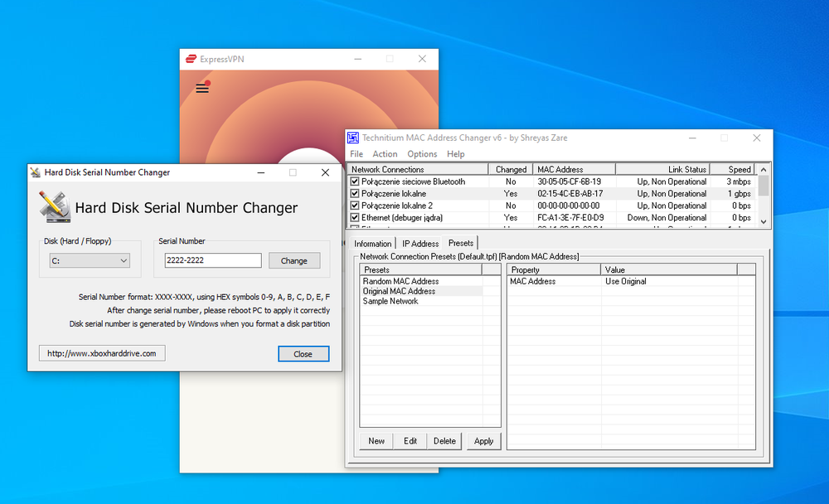Click MAC address 30-05-05-CF-6B-19 cell
This screenshot has width=829, height=504.
click(x=570, y=182)
